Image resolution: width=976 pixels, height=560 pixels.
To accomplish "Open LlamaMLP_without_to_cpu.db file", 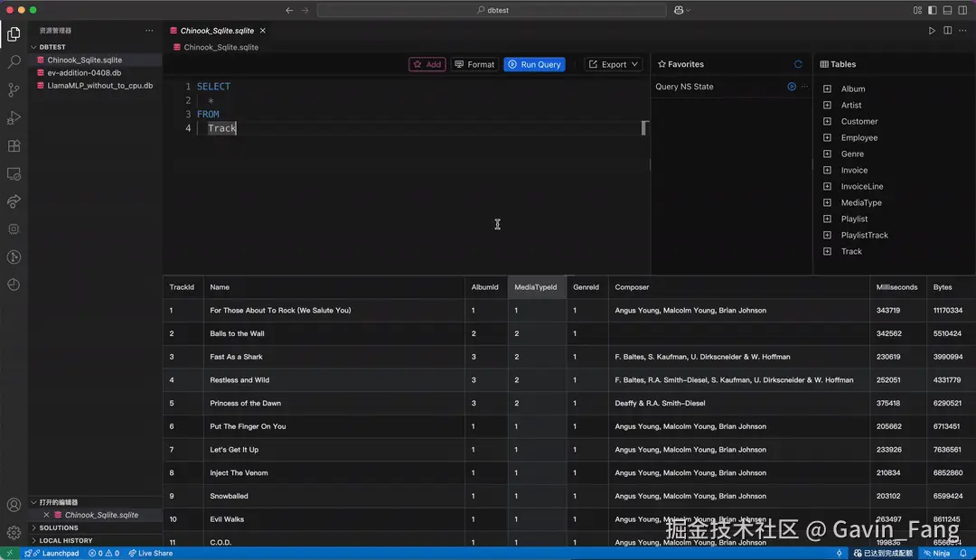I will coord(95,86).
